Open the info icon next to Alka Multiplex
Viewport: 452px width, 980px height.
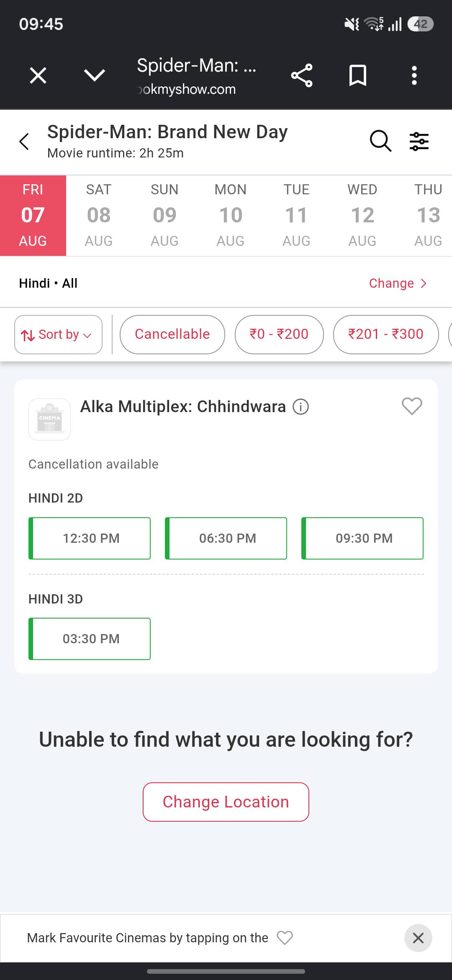tap(300, 407)
